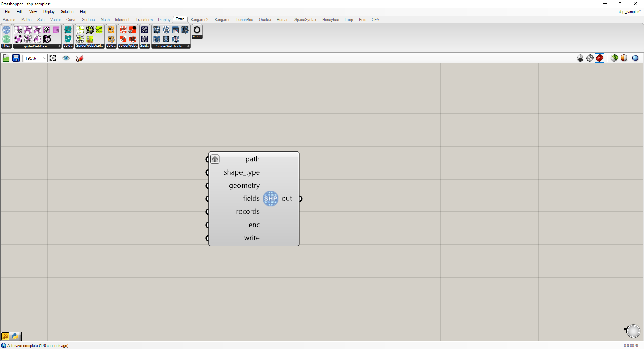This screenshot has height=349, width=644.
Task: Save the definition with the disk icon
Action: pos(16,58)
